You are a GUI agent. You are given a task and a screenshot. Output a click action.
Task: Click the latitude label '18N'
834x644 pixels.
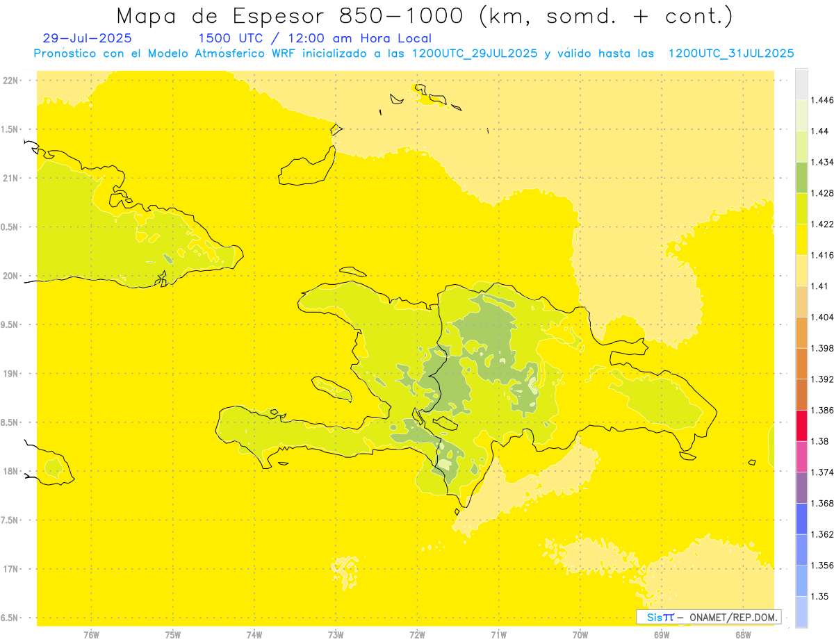[10, 471]
